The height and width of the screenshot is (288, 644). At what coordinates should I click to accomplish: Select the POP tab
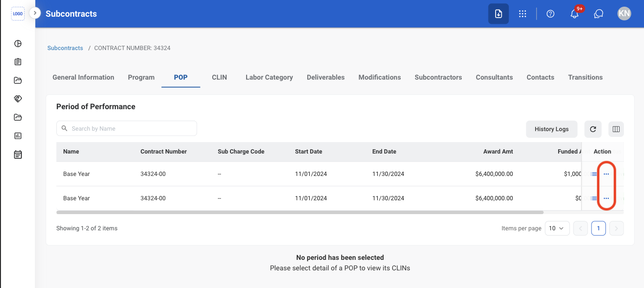tap(181, 77)
